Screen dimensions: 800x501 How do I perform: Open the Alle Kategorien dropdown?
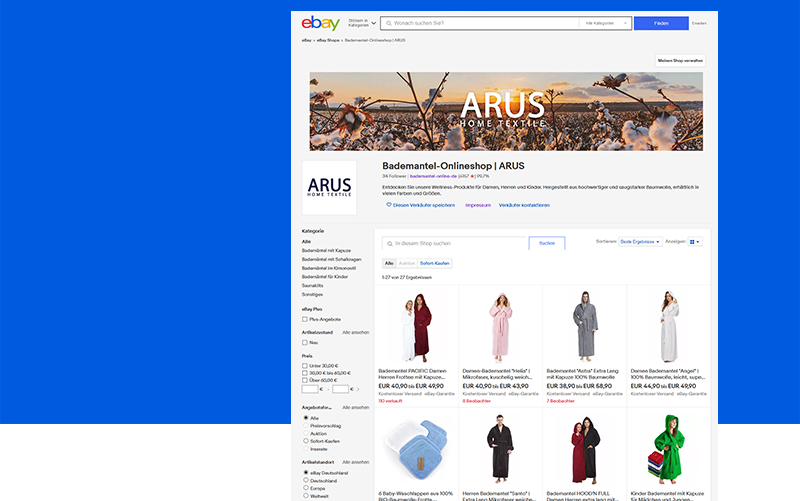[x=606, y=23]
